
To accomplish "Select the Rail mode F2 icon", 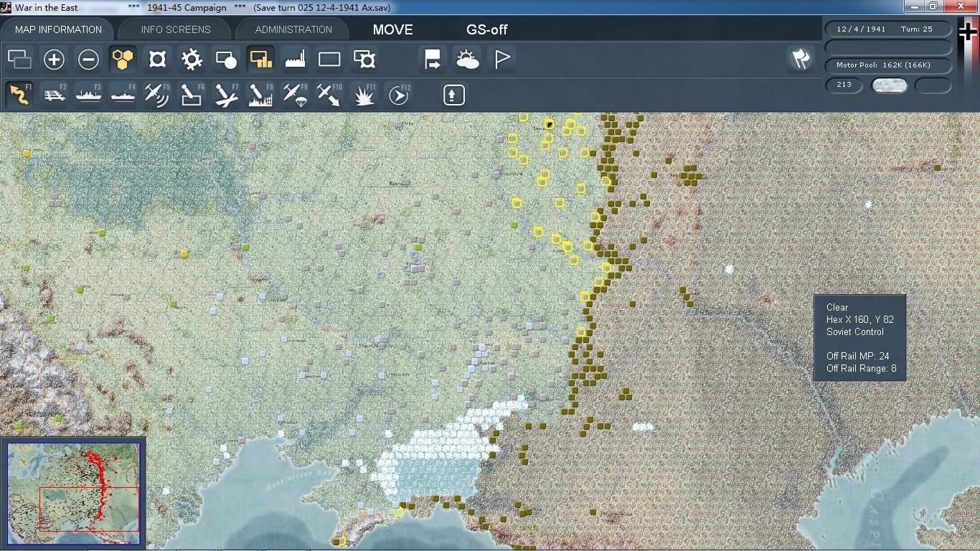I will point(54,95).
